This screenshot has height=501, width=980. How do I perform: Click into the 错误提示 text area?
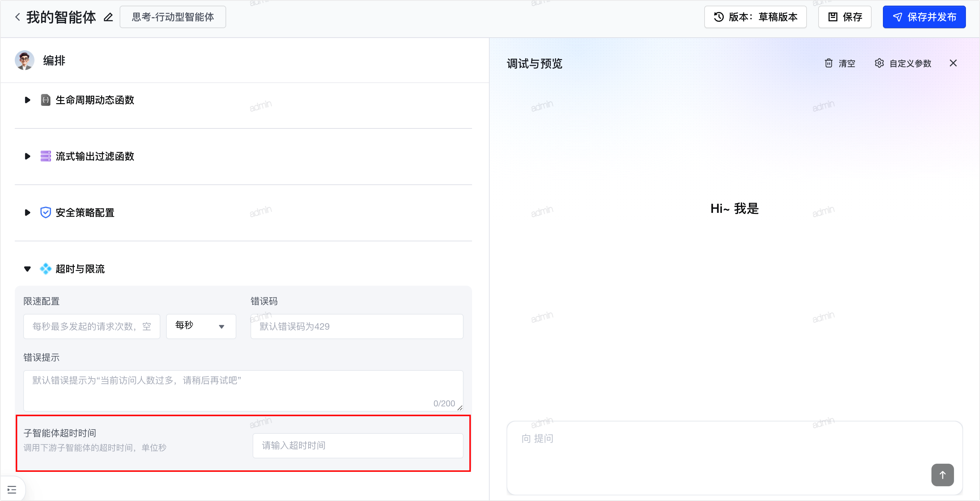point(243,391)
